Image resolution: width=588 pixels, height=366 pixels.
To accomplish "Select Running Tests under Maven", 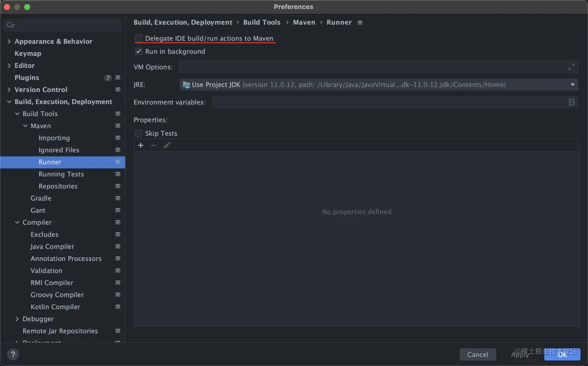I will tap(61, 174).
